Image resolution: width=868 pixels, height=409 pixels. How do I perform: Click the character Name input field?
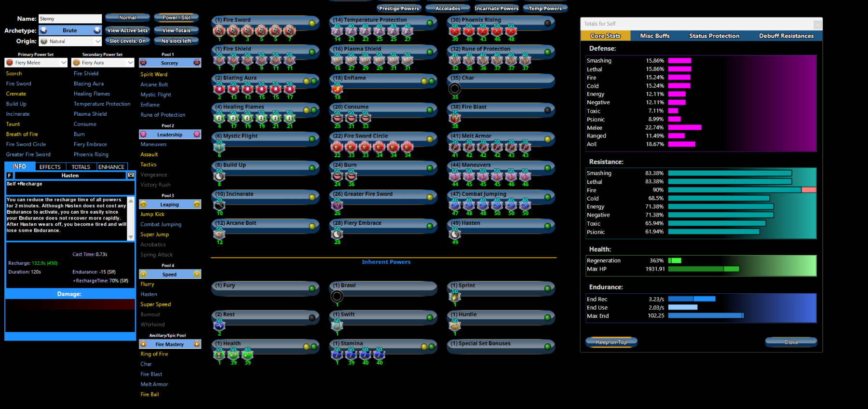click(70, 19)
